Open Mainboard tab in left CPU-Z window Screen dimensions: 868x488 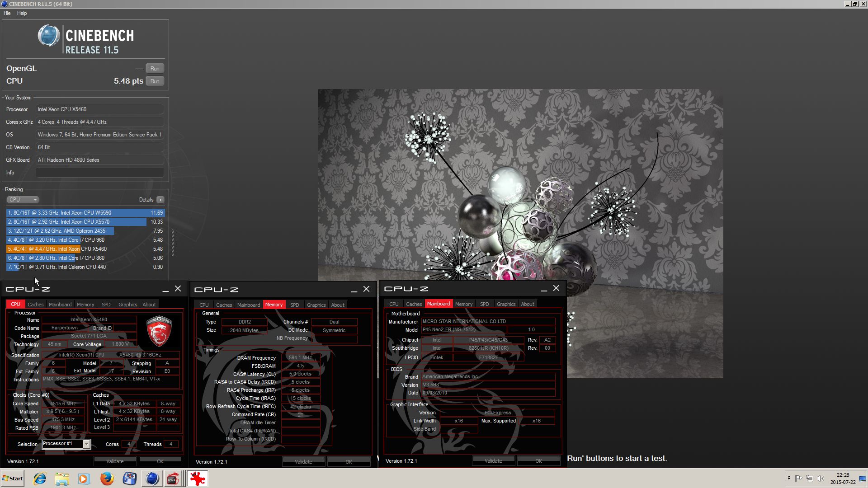(x=60, y=305)
